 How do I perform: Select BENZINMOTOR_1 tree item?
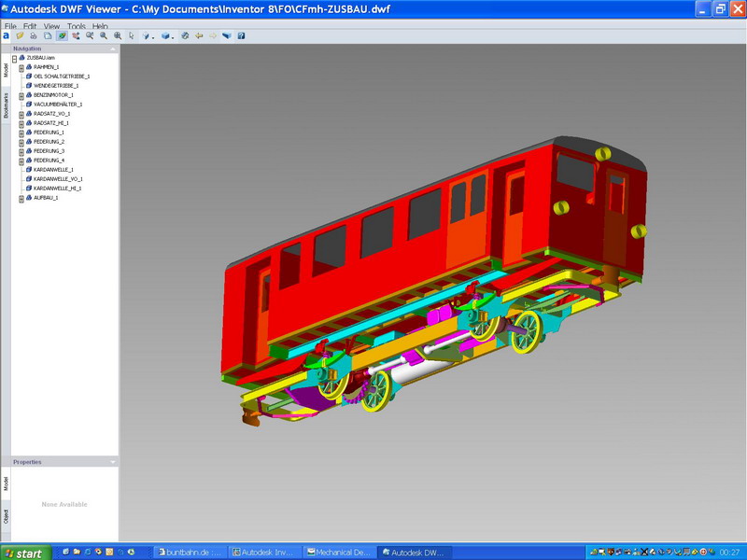click(x=53, y=95)
